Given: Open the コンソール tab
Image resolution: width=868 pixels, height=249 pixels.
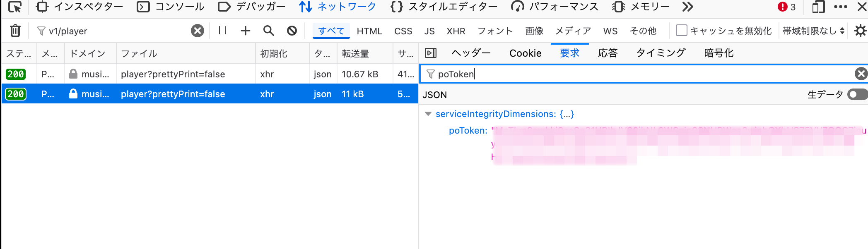Looking at the screenshot, I should 171,7.
